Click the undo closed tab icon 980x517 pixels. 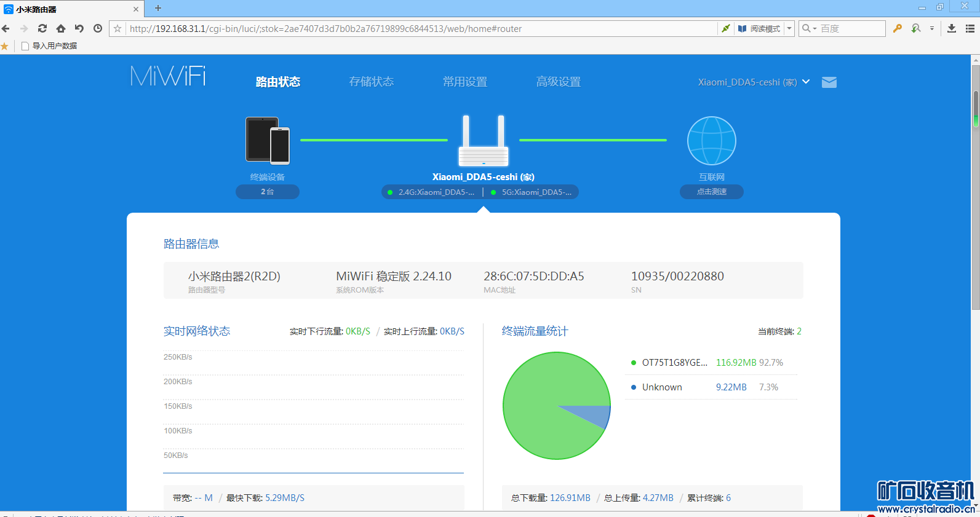(x=79, y=28)
